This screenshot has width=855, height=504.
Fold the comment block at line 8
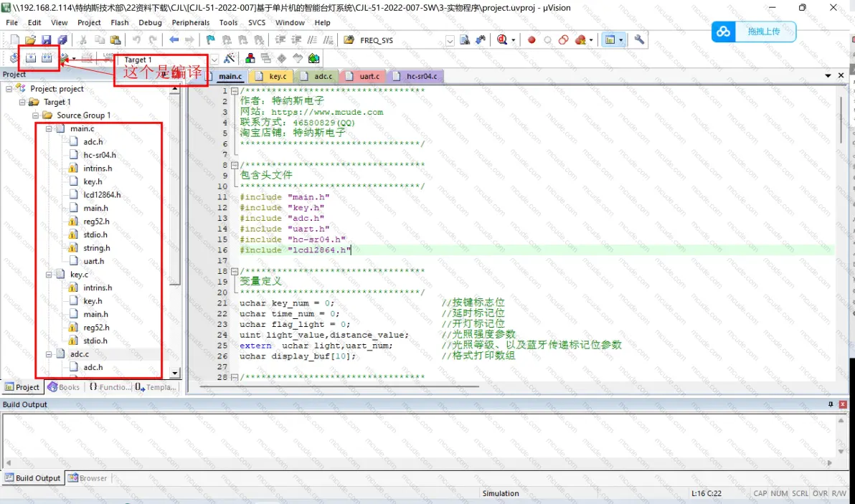pyautogui.click(x=235, y=165)
